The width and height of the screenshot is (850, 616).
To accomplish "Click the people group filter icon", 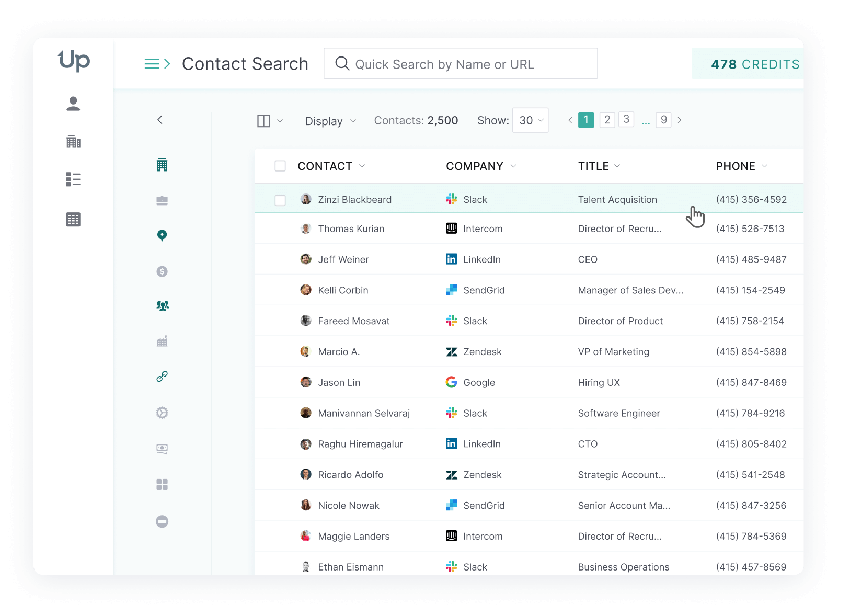I will pyautogui.click(x=163, y=306).
